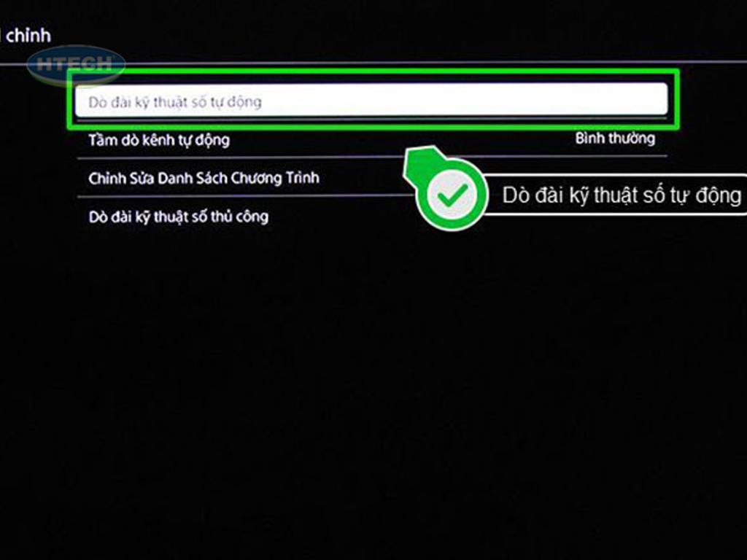Click the green frame's left border edge

click(x=69, y=101)
